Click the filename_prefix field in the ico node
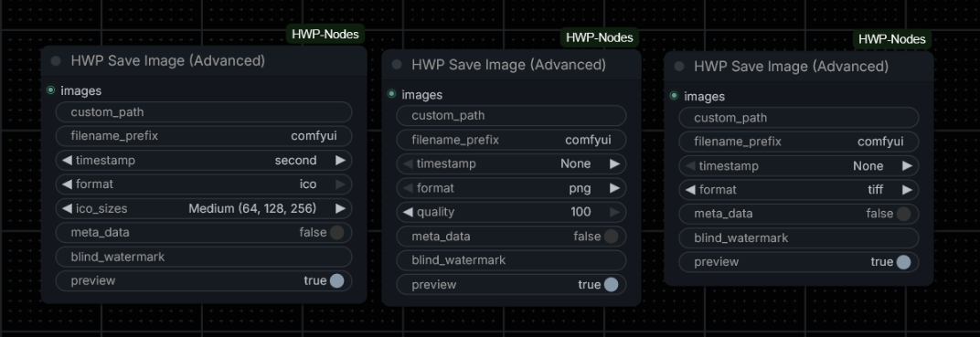The image size is (980, 337). [204, 136]
